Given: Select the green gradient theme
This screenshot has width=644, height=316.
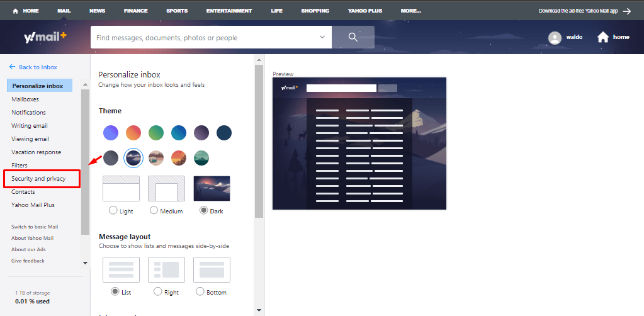Looking at the screenshot, I should tap(156, 133).
